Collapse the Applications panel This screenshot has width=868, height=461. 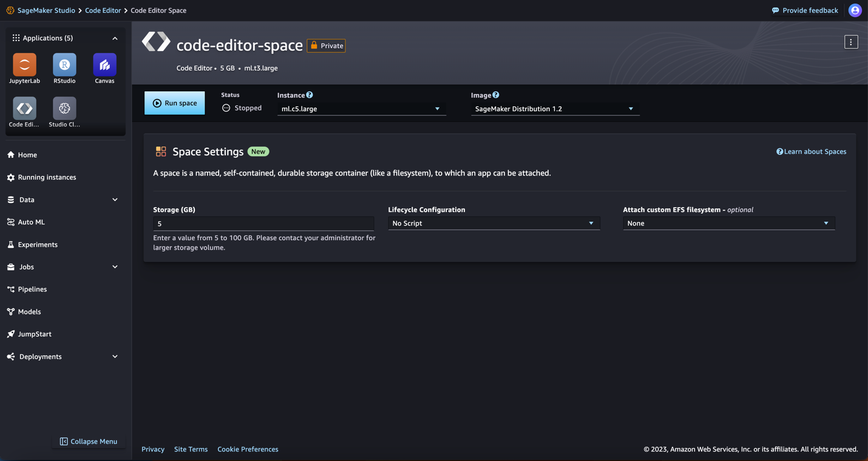point(115,38)
